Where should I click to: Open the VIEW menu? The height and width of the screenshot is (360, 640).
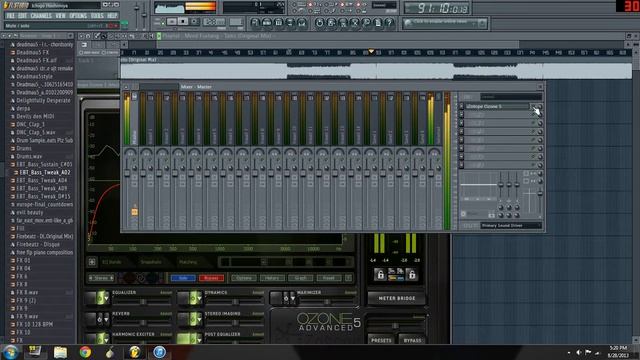[60, 16]
